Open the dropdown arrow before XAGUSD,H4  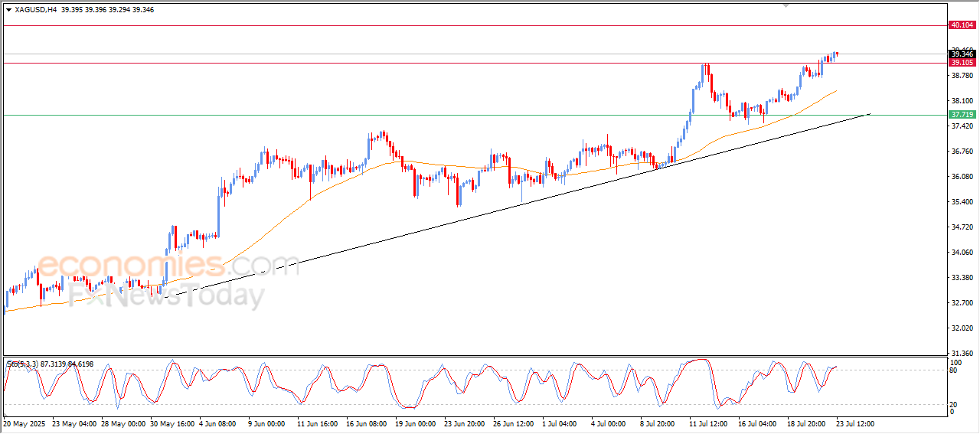tap(8, 10)
